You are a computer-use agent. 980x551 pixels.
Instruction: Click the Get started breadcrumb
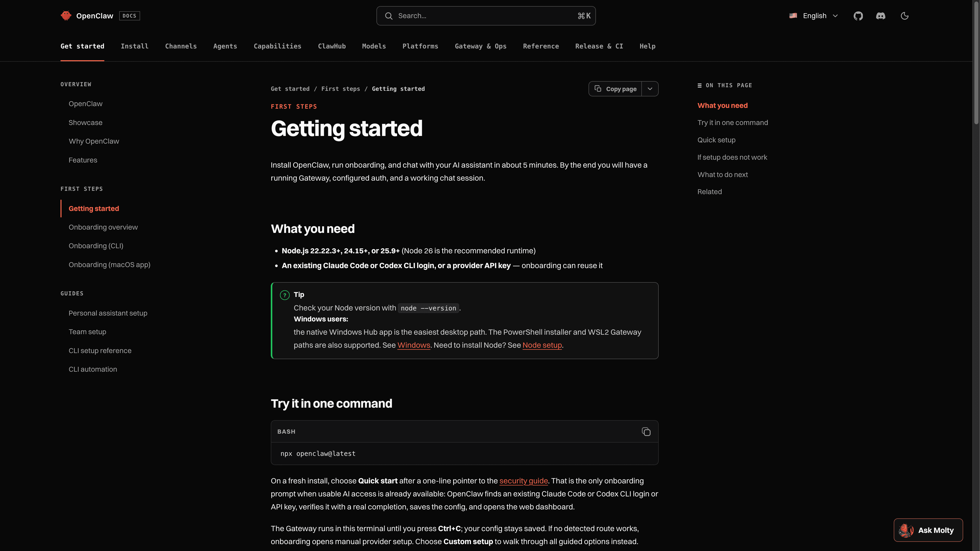pos(290,89)
